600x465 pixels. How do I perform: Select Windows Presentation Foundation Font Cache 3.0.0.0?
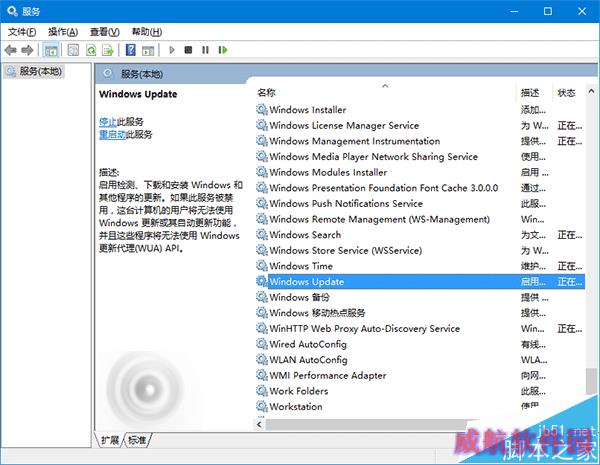(x=420, y=188)
